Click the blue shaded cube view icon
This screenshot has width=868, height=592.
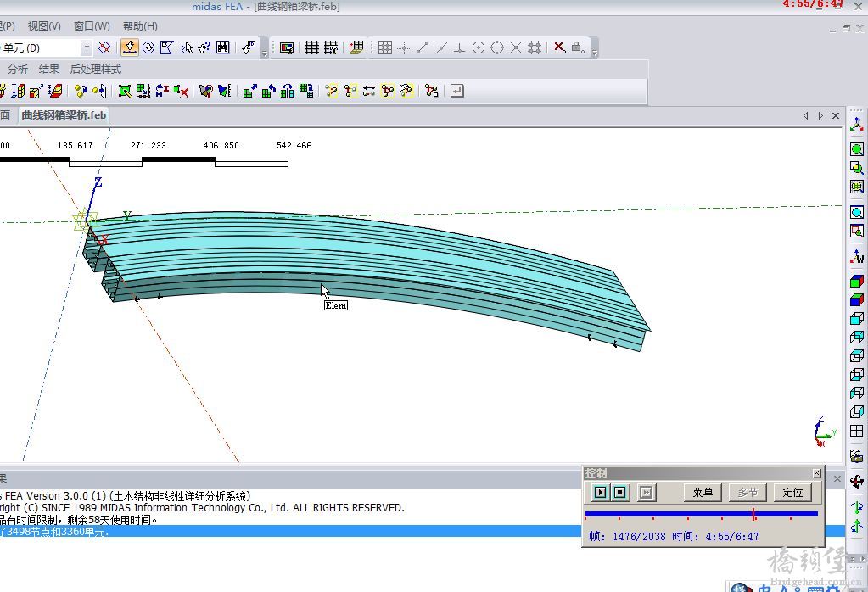tap(856, 300)
